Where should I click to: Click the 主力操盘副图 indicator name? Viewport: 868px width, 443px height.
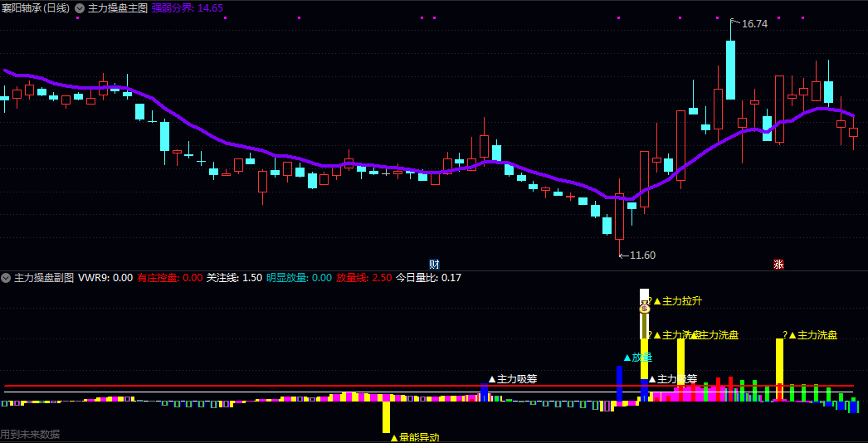point(44,278)
